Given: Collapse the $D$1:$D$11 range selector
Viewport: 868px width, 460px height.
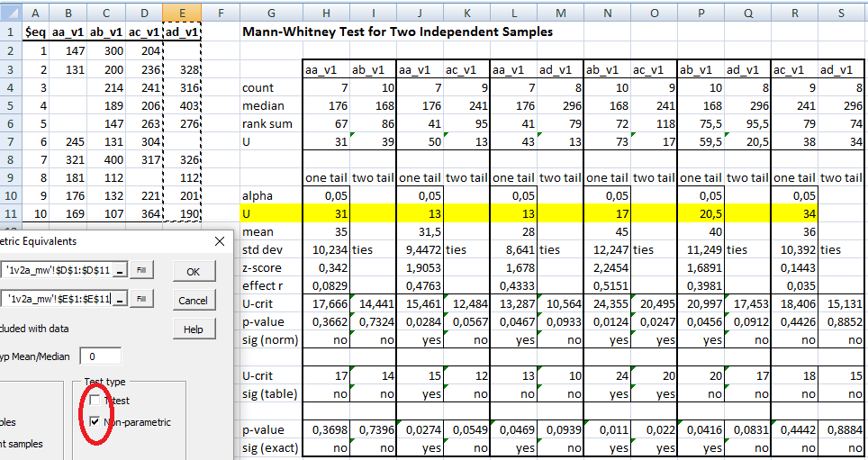Looking at the screenshot, I should (x=120, y=270).
